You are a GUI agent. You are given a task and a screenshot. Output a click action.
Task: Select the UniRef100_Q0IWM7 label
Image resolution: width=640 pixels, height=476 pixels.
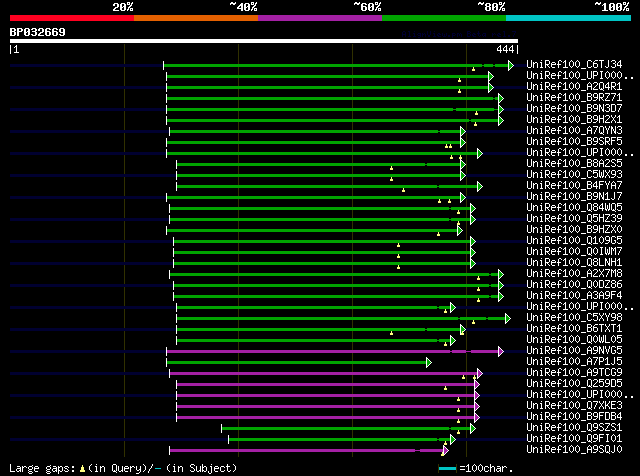click(574, 251)
